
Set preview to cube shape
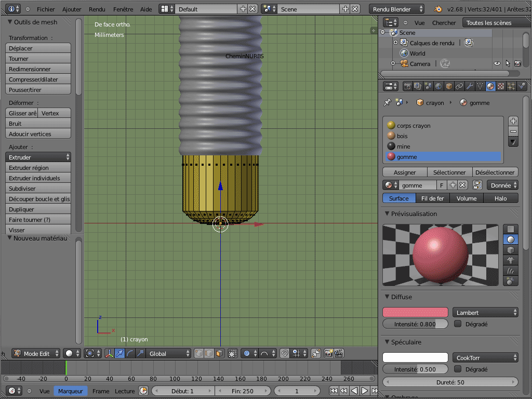(x=510, y=250)
